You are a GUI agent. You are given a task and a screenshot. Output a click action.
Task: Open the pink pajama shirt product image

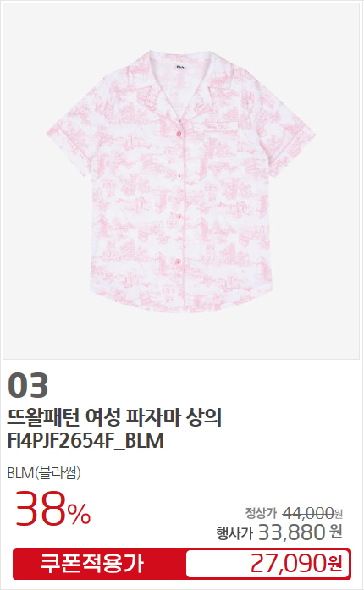click(181, 180)
